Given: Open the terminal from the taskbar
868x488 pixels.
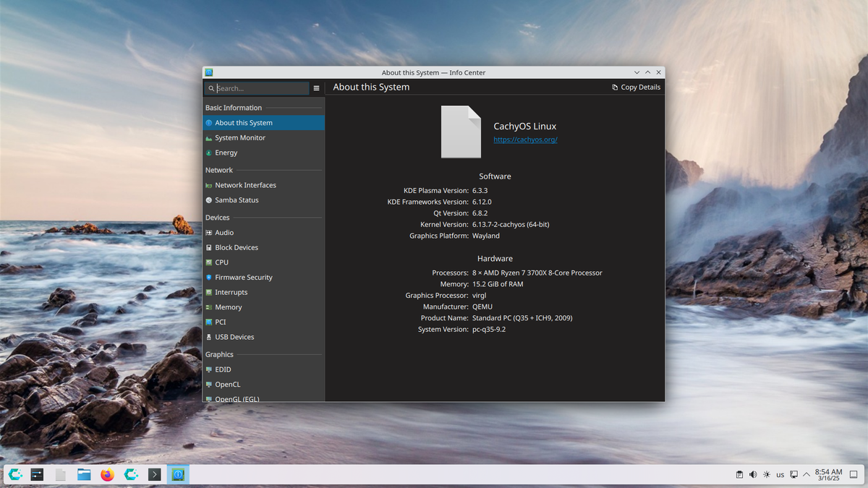Looking at the screenshot, I should coord(154,474).
